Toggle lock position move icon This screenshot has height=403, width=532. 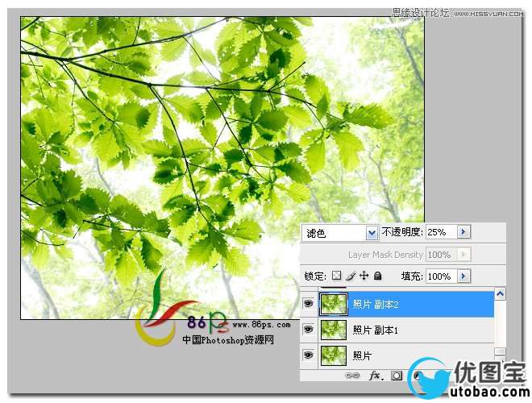364,276
